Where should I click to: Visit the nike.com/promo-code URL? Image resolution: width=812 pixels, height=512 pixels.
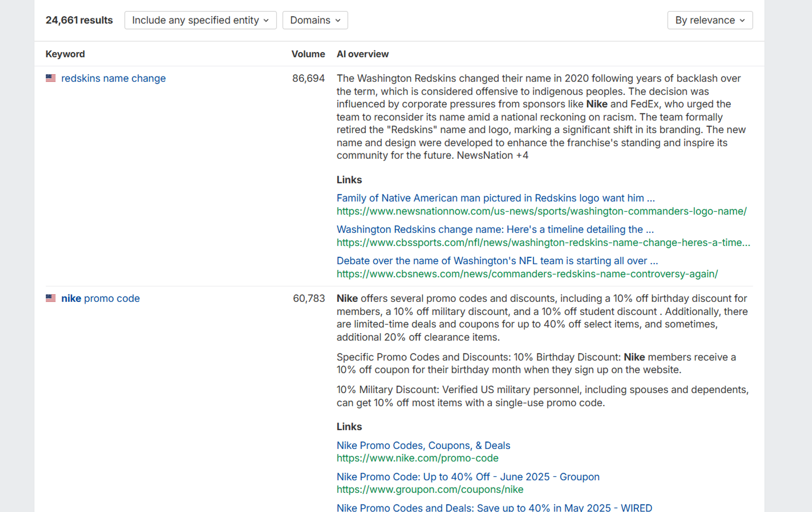coord(417,458)
